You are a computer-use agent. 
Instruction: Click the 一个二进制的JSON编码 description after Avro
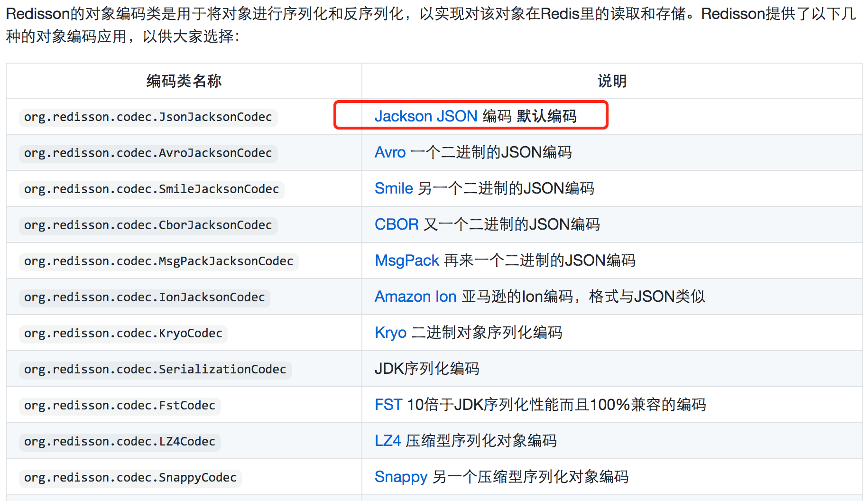[x=491, y=152]
